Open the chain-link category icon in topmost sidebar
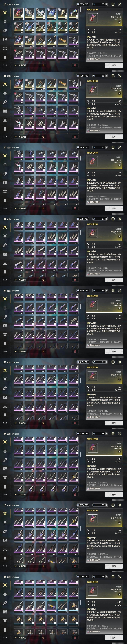The image size is (127, 644). [5, 31]
